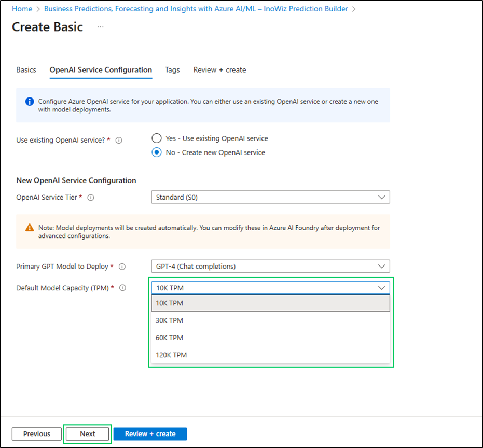Image resolution: width=483 pixels, height=448 pixels.
Task: Click info icon next to Default Model Capacity
Action: click(x=123, y=288)
